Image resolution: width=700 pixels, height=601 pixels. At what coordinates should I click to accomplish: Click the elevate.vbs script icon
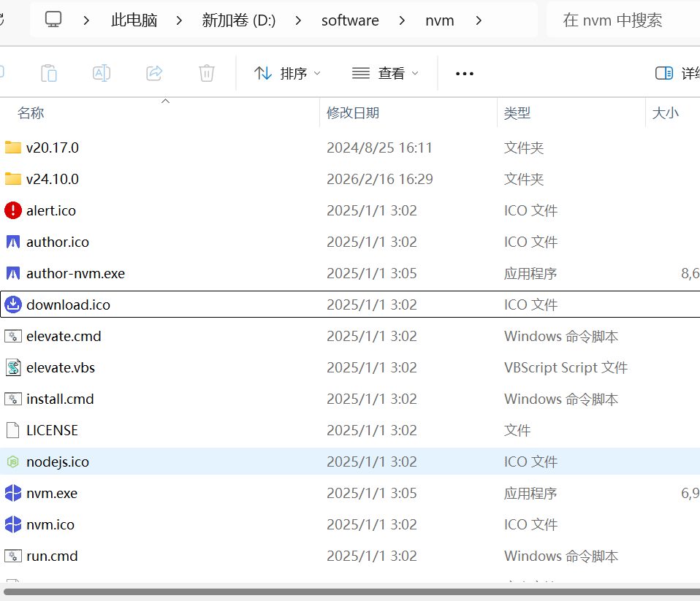pos(13,367)
